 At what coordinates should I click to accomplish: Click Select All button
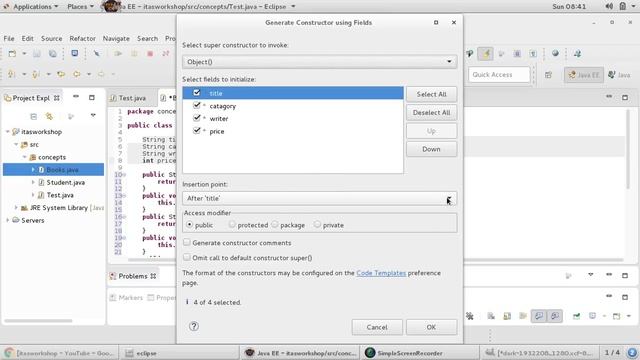pyautogui.click(x=431, y=94)
